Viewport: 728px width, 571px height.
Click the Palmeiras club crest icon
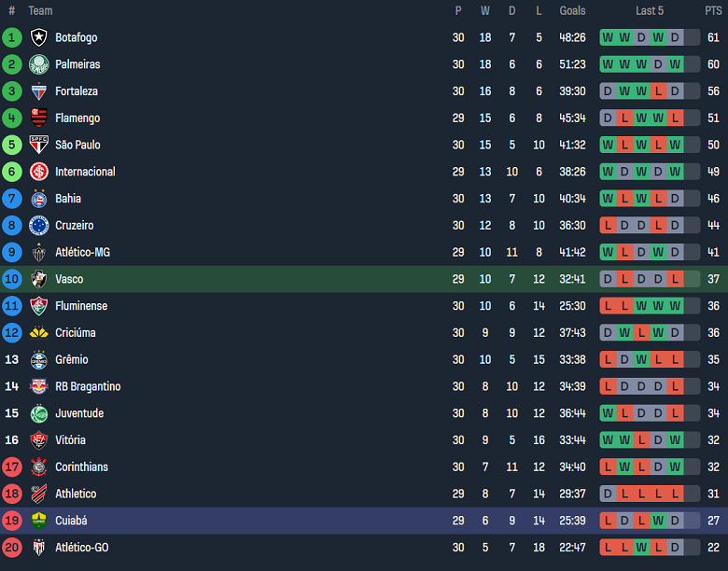click(x=38, y=64)
